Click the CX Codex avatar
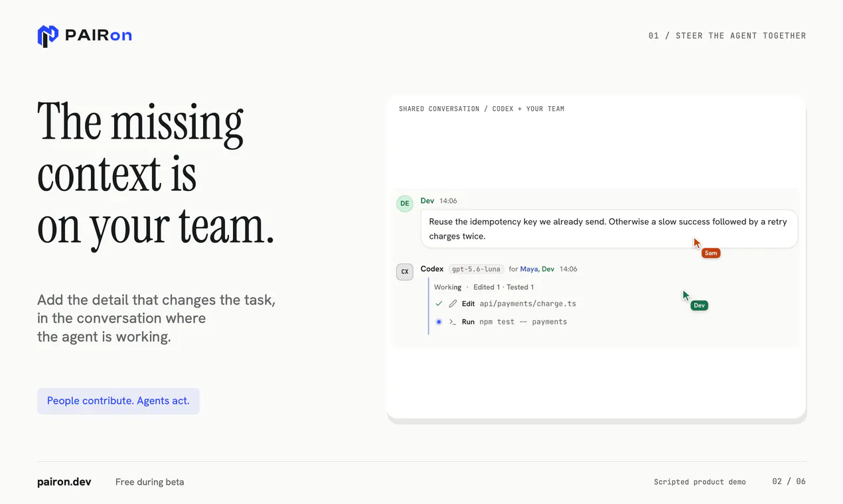This screenshot has width=843, height=504. point(405,272)
